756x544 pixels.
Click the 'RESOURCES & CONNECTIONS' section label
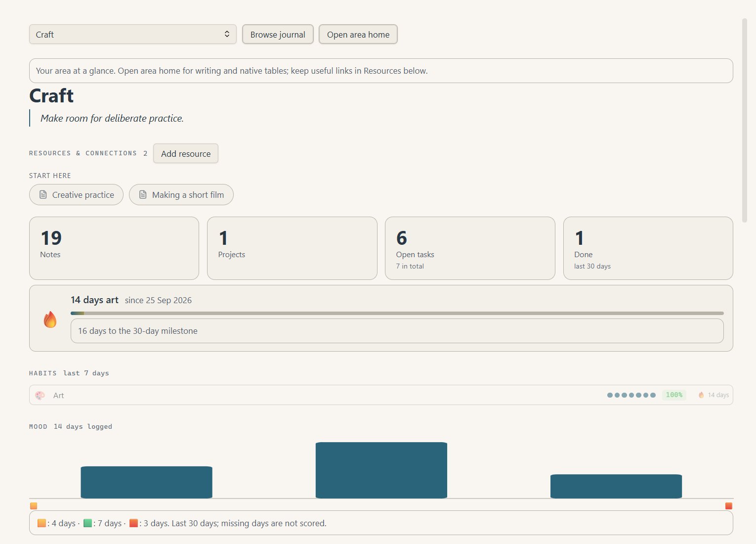click(x=83, y=153)
